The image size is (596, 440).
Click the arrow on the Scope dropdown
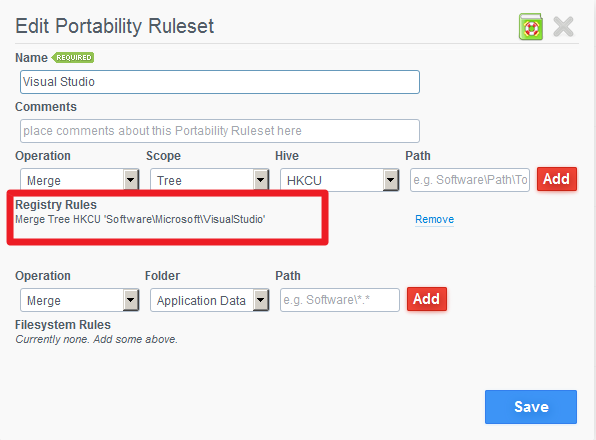pos(261,180)
